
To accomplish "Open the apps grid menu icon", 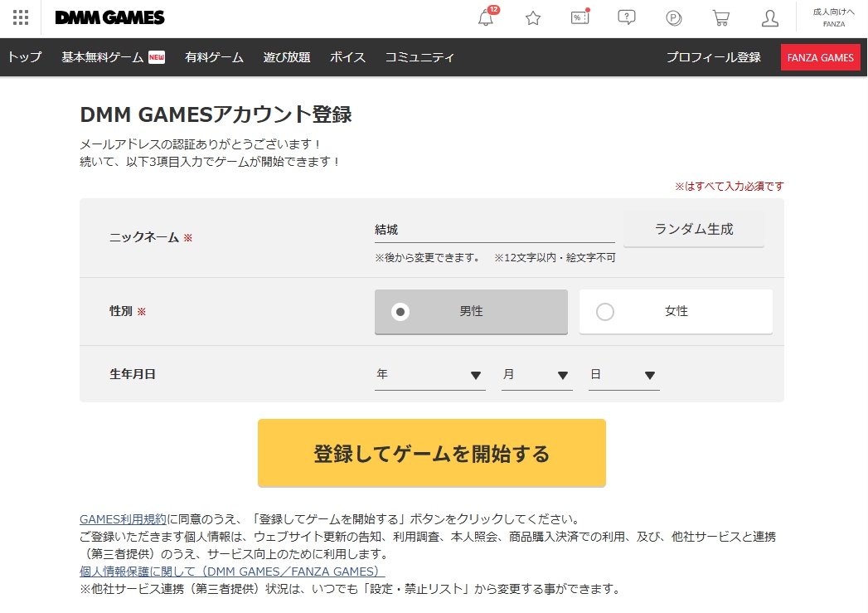I will pyautogui.click(x=21, y=17).
